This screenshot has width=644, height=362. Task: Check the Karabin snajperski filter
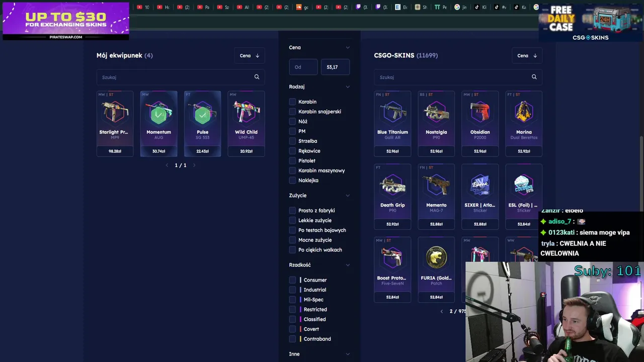click(x=292, y=112)
